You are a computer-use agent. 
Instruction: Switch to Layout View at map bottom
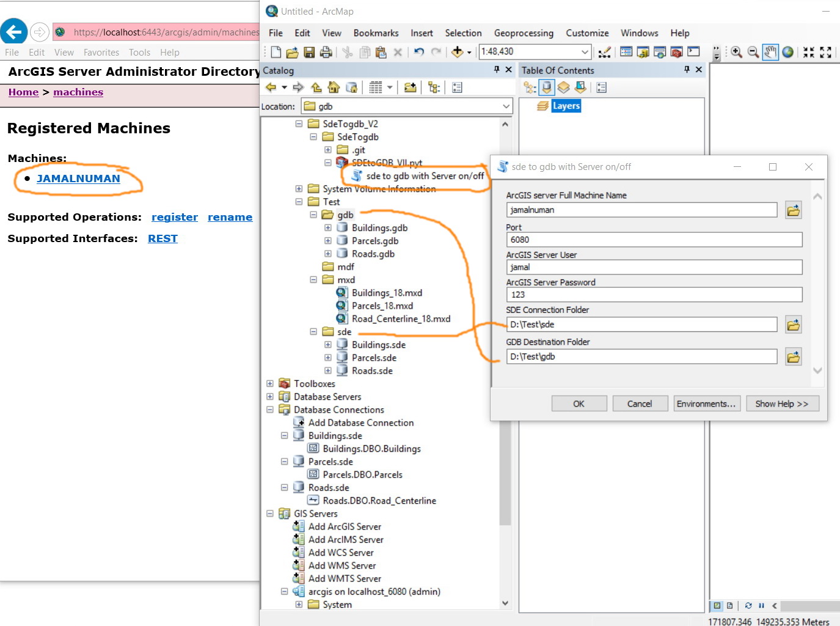point(729,606)
